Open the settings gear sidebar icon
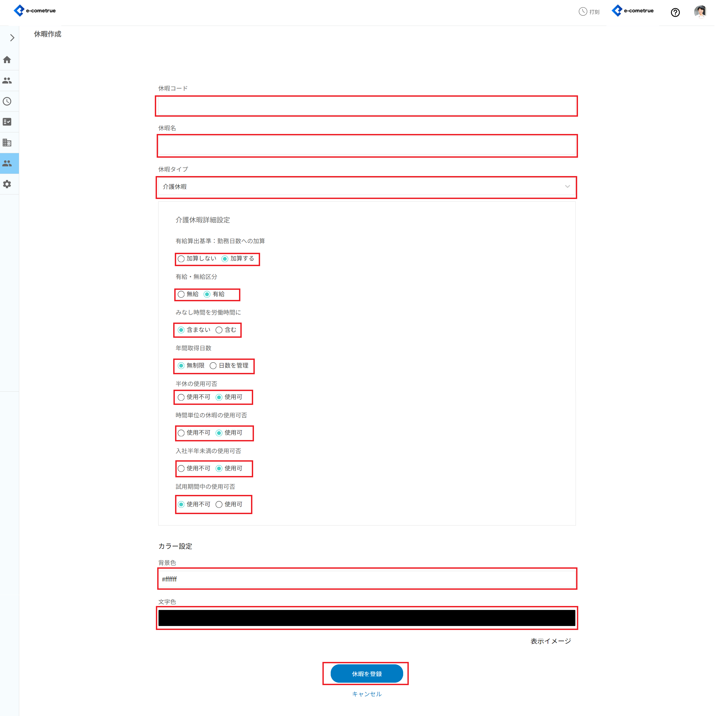This screenshot has height=716, width=728. point(7,184)
